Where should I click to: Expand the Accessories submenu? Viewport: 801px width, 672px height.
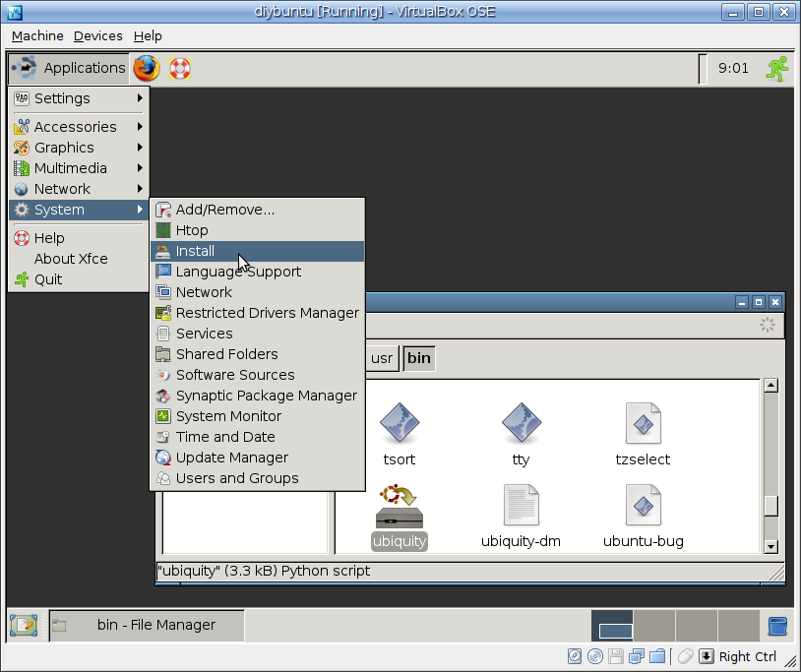pos(79,127)
